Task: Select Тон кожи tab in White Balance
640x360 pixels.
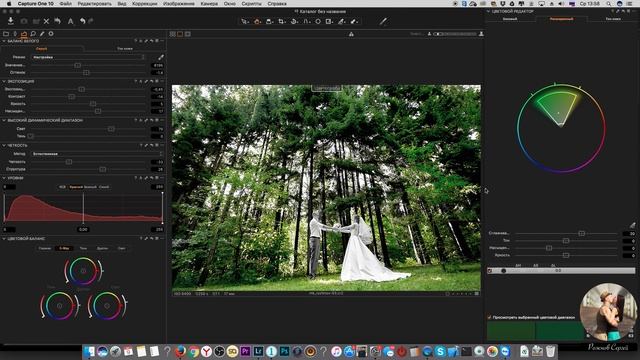Action: (124, 49)
